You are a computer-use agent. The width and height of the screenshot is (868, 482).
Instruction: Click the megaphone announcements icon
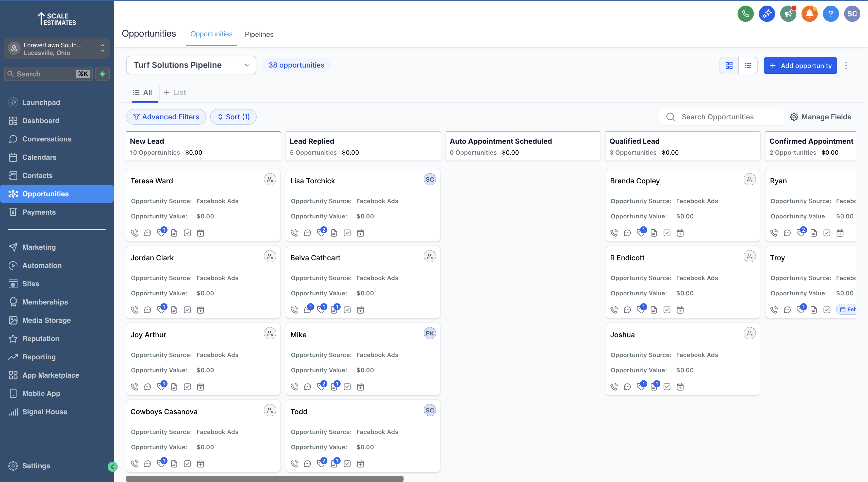(788, 14)
